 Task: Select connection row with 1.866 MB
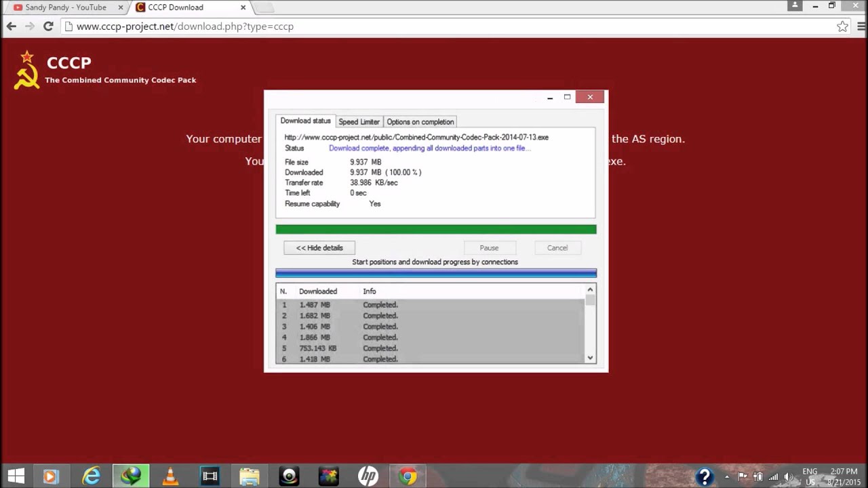431,338
